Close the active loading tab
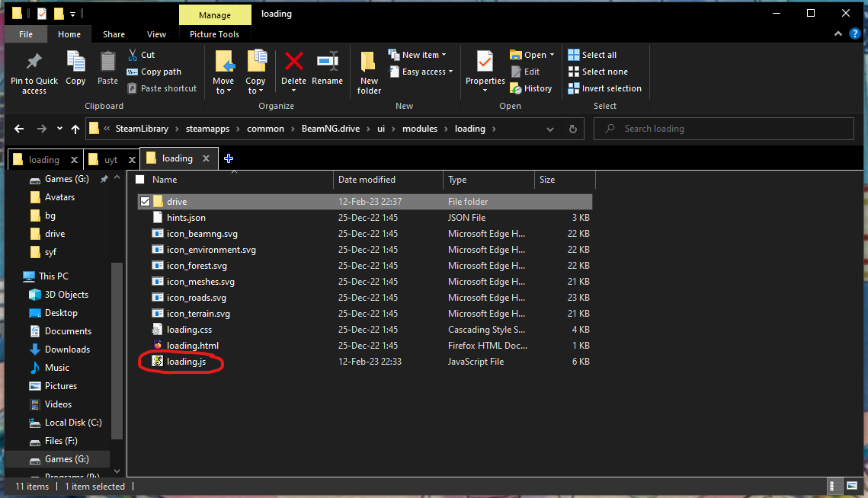The image size is (868, 498). point(206,158)
